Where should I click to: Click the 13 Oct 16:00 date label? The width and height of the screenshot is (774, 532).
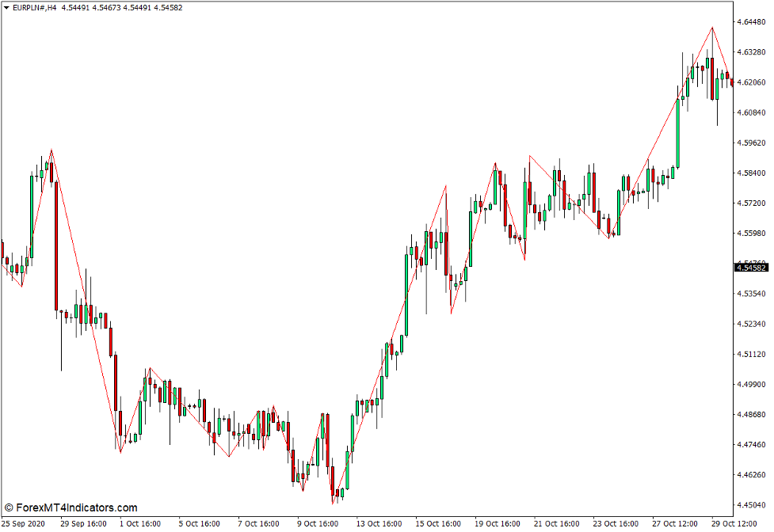click(x=378, y=523)
